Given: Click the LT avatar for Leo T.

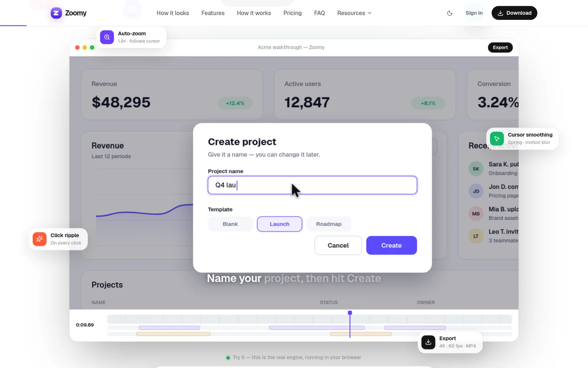Looking at the screenshot, I should (476, 236).
